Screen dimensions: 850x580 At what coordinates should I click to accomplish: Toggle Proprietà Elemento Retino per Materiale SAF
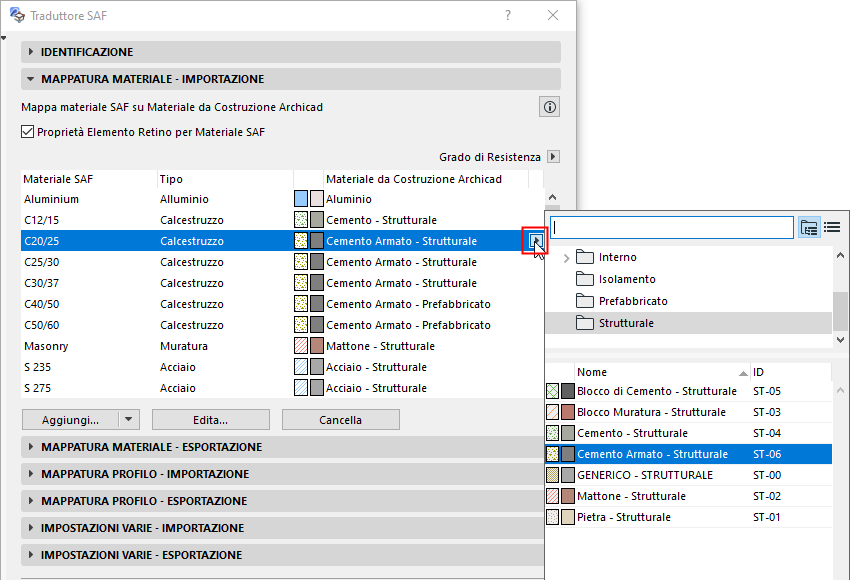tap(28, 132)
